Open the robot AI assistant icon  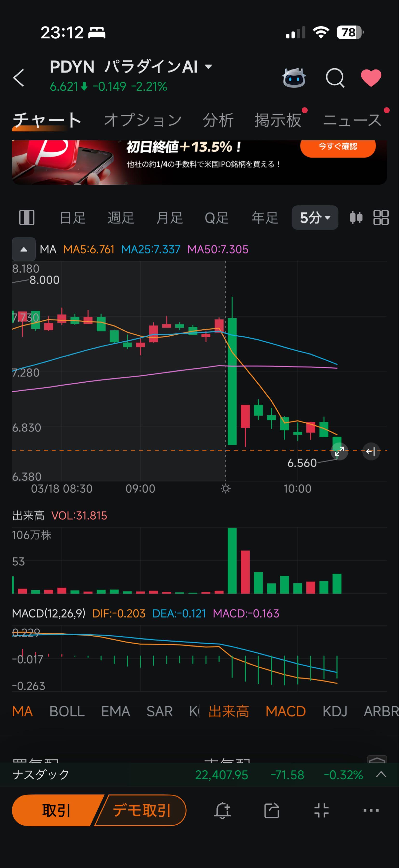pos(294,78)
